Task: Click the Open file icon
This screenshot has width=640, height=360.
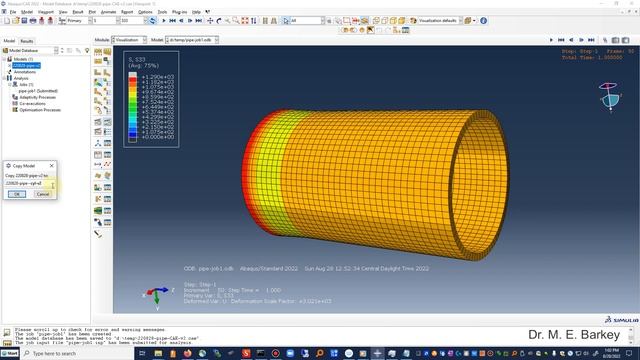Action: [16, 20]
